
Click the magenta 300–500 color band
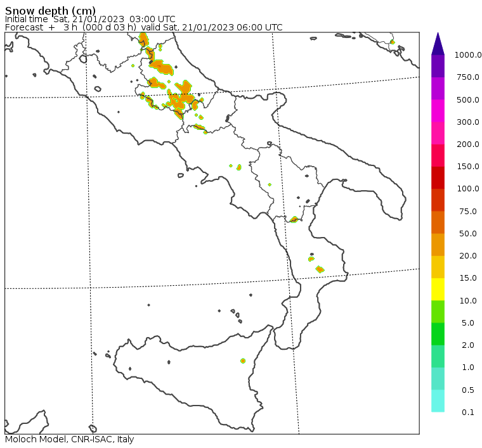(x=438, y=111)
